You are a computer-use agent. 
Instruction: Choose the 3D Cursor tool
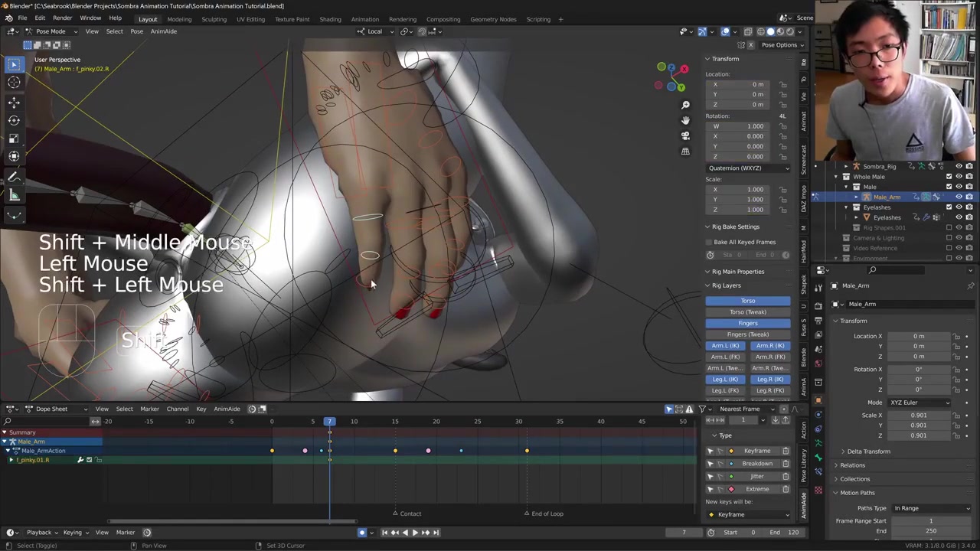tap(14, 83)
